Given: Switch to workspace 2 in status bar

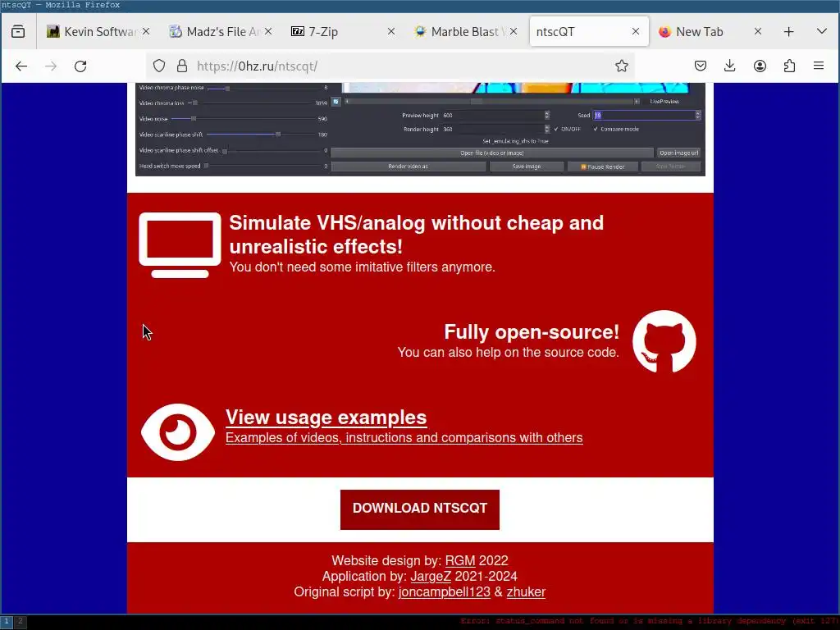Looking at the screenshot, I should pos(21,622).
